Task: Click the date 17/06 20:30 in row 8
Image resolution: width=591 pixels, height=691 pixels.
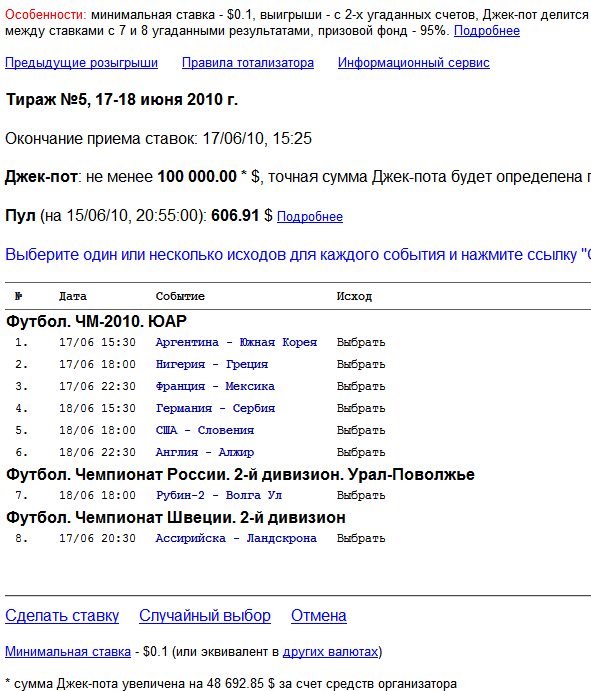Action: point(97,538)
